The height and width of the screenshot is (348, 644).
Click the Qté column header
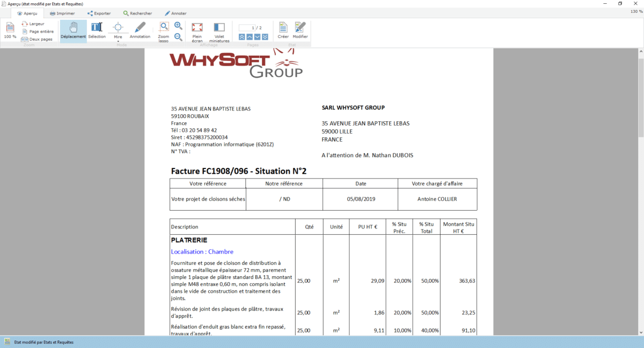click(309, 227)
